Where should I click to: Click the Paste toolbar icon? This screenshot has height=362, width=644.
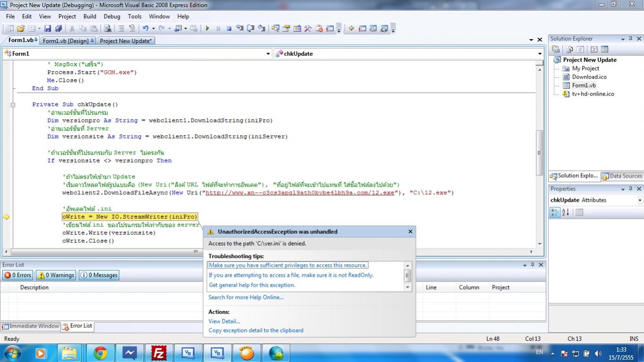pos(93,28)
